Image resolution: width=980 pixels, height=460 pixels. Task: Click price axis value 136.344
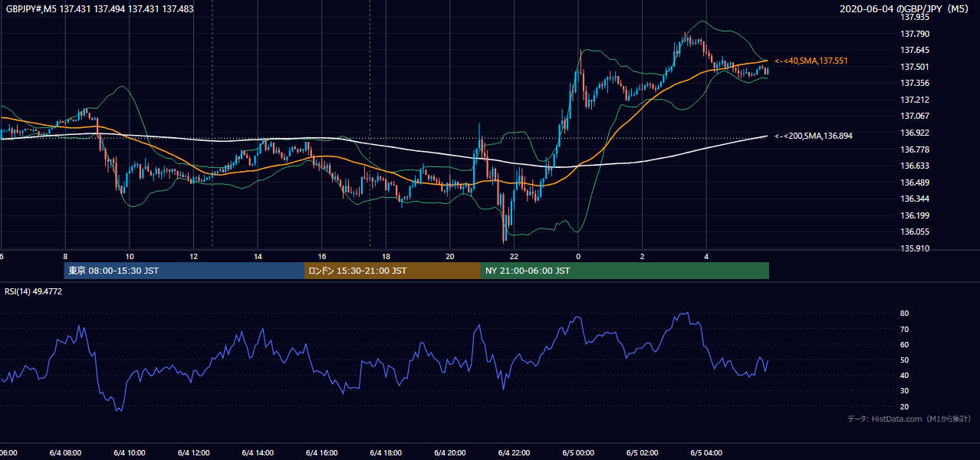pyautogui.click(x=914, y=199)
